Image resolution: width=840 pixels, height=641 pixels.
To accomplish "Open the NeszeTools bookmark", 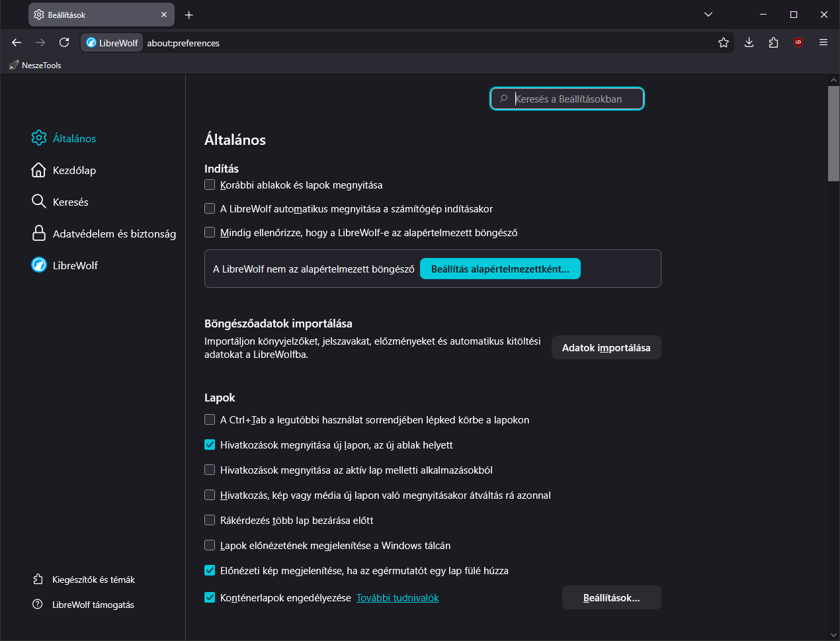I will tap(35, 65).
